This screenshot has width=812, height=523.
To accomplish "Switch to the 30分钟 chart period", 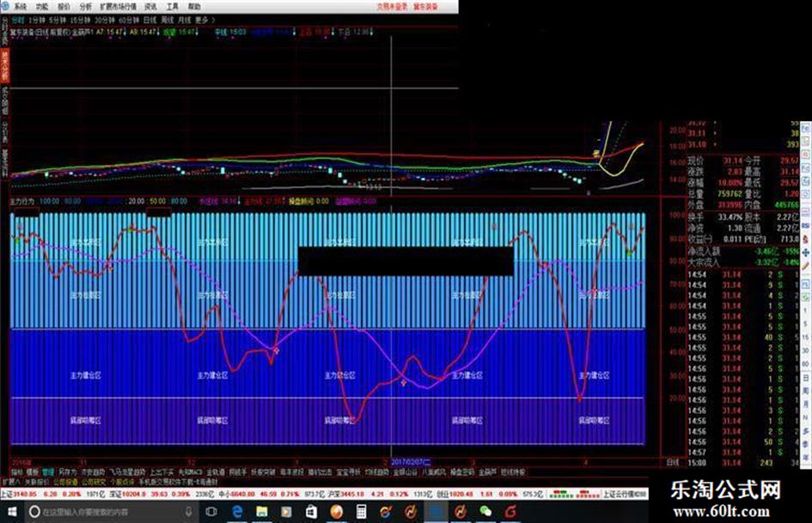I will tap(105, 20).
